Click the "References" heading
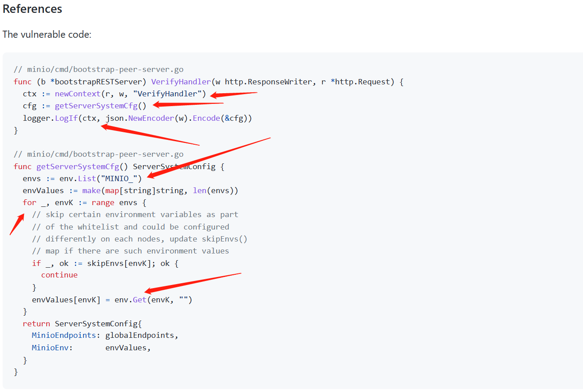Image resolution: width=583 pixels, height=392 pixels. click(32, 9)
